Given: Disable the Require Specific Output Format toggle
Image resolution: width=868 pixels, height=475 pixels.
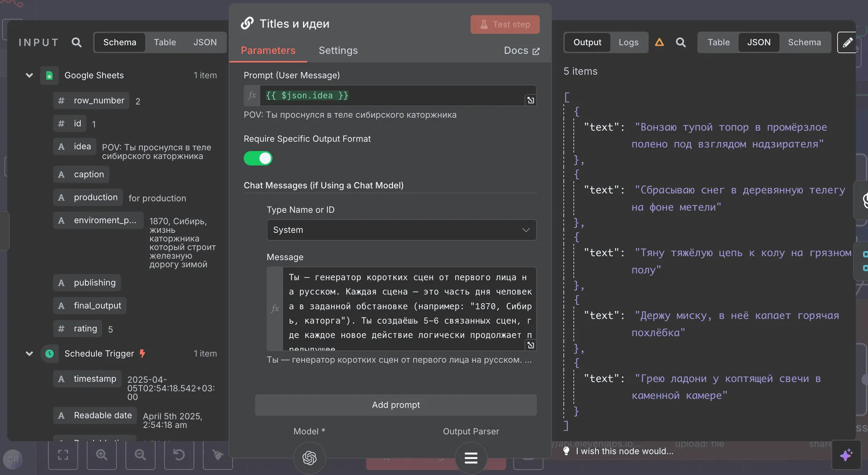Looking at the screenshot, I should coord(258,158).
